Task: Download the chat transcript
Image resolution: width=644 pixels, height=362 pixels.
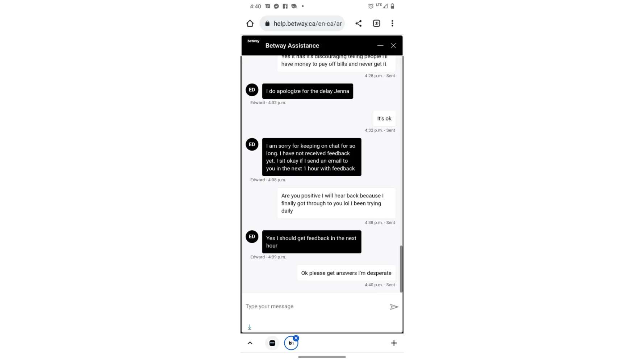Action: coord(250,327)
